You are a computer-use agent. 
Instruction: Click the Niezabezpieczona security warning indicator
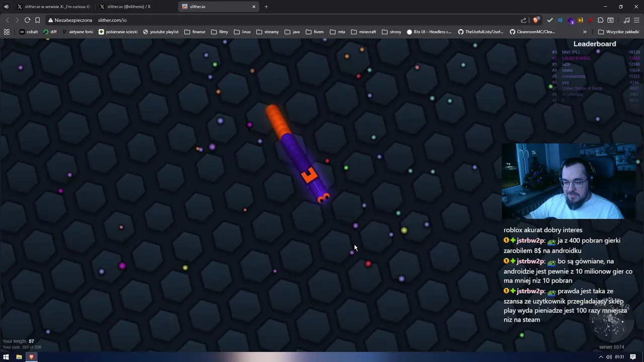point(70,20)
